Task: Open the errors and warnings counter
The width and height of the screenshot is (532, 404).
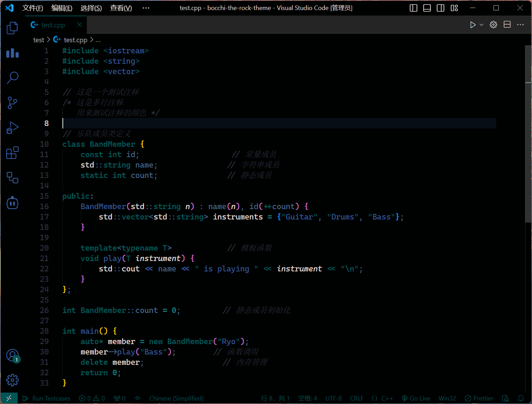Action: pyautogui.click(x=92, y=398)
